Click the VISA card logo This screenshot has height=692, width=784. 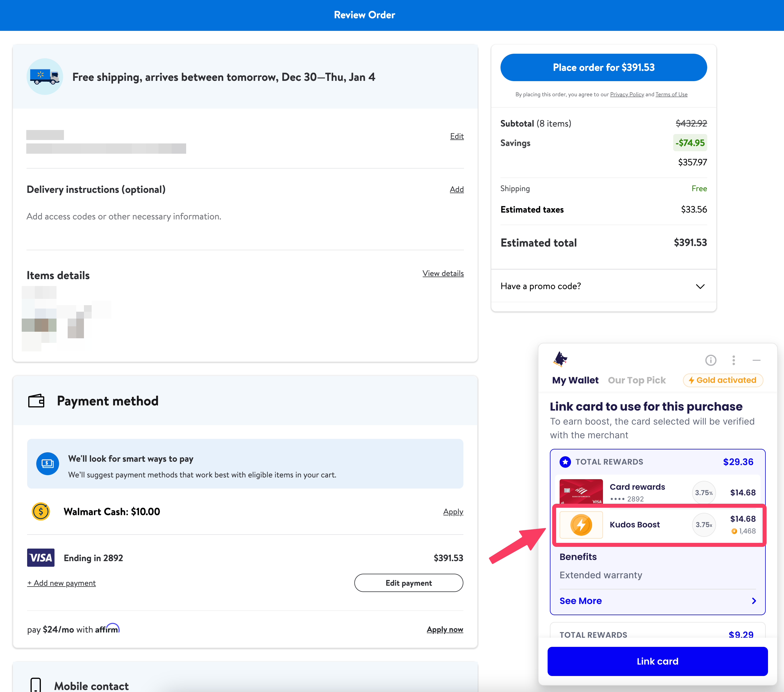pos(41,558)
